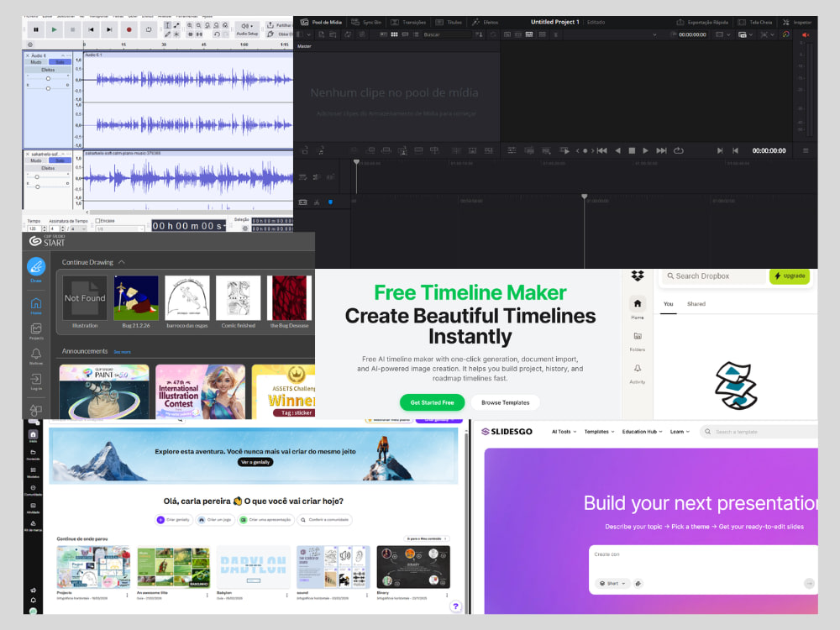Viewport: 840px width, 630px height.
Task: Open the Transições tab
Action: [x=409, y=22]
